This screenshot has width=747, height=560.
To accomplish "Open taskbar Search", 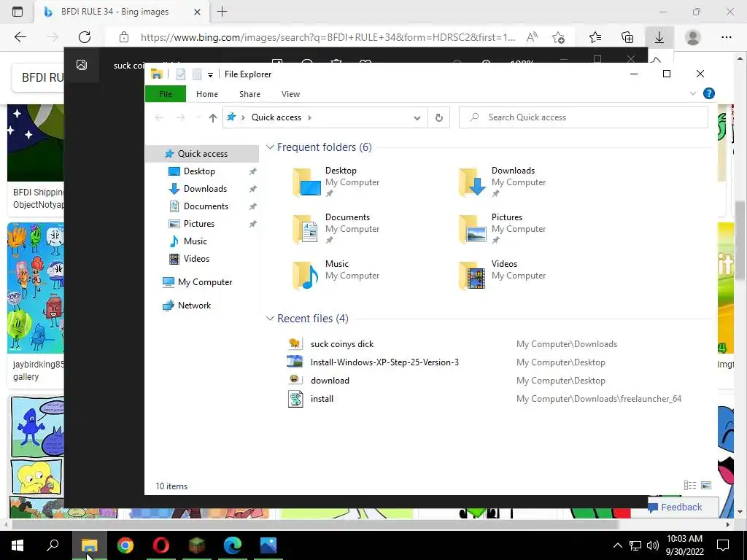I will (x=53, y=545).
